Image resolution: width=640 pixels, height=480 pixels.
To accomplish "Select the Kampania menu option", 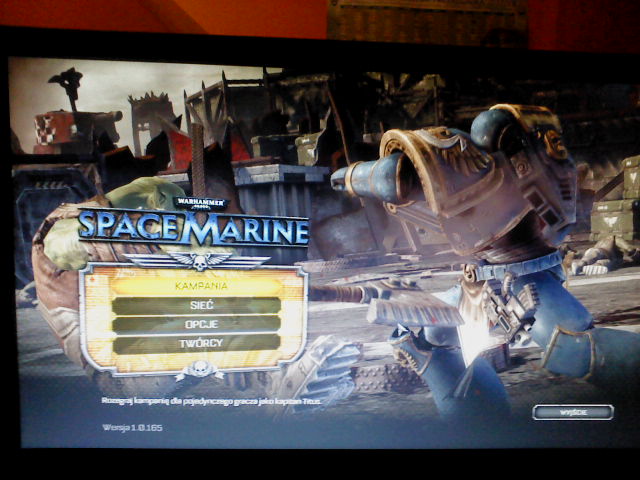I will pyautogui.click(x=195, y=286).
